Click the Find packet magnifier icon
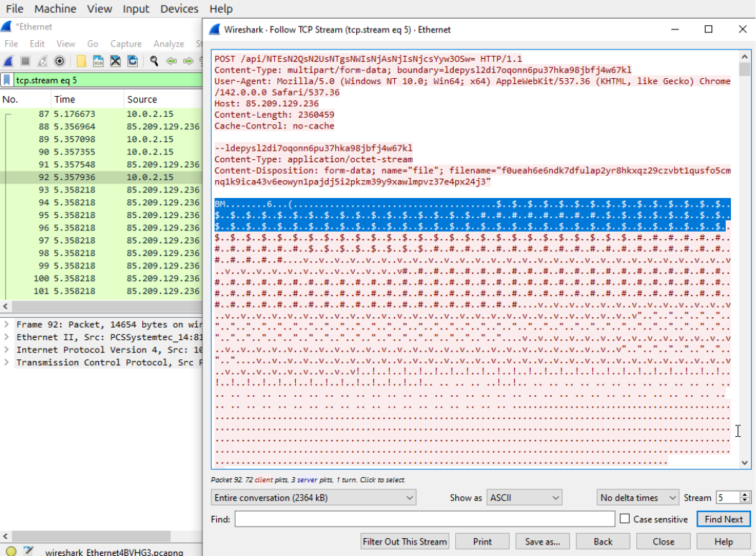The height and width of the screenshot is (556, 756). (x=154, y=62)
